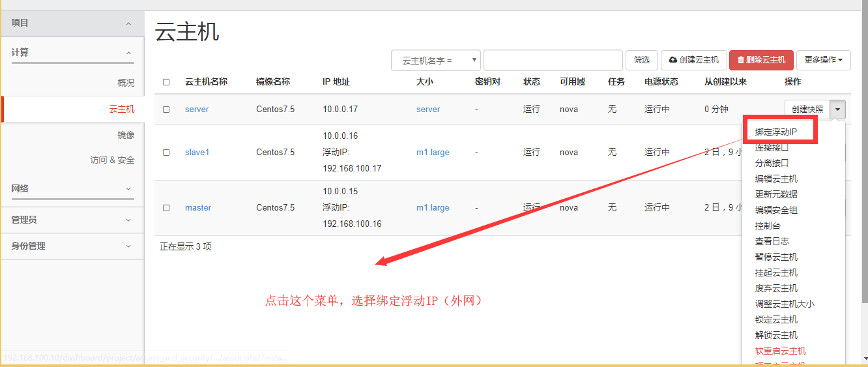Check the box for master instance
This screenshot has width=868, height=367.
[166, 208]
